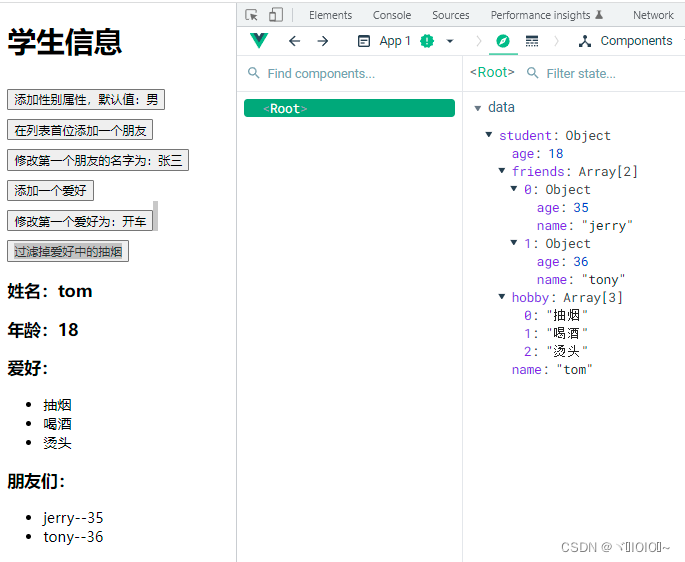Click 修改第一个朋友的名字为：张三 button
Image resolution: width=685 pixels, height=562 pixels.
click(x=98, y=160)
